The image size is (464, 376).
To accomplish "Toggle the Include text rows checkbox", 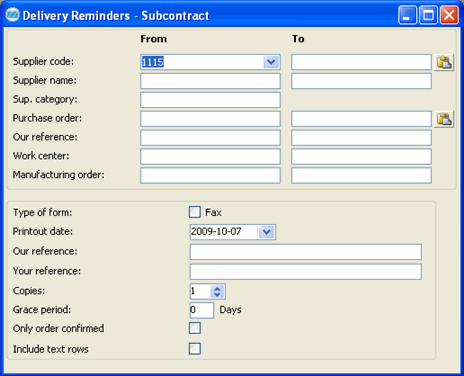I will pos(195,349).
